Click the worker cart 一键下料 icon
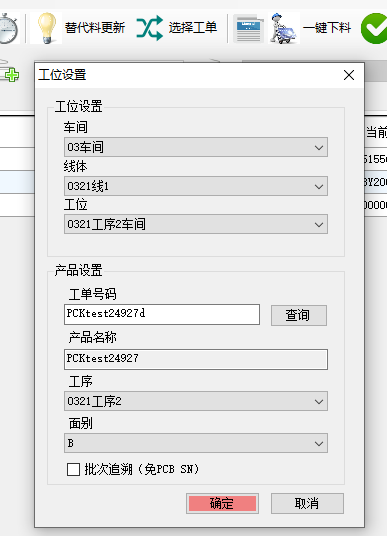The width and height of the screenshot is (387, 536). click(283, 28)
